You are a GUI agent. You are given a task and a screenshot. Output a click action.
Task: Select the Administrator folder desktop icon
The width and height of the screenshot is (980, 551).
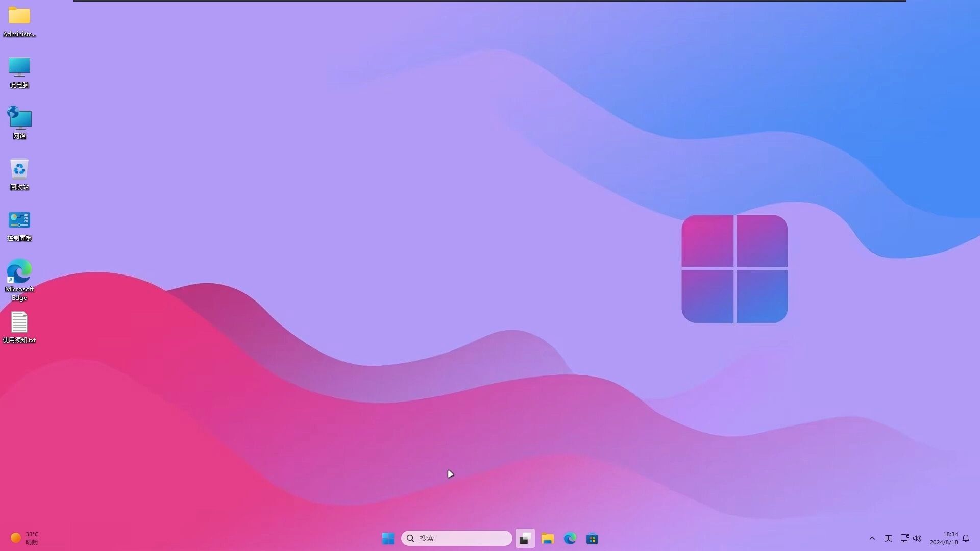point(19,21)
